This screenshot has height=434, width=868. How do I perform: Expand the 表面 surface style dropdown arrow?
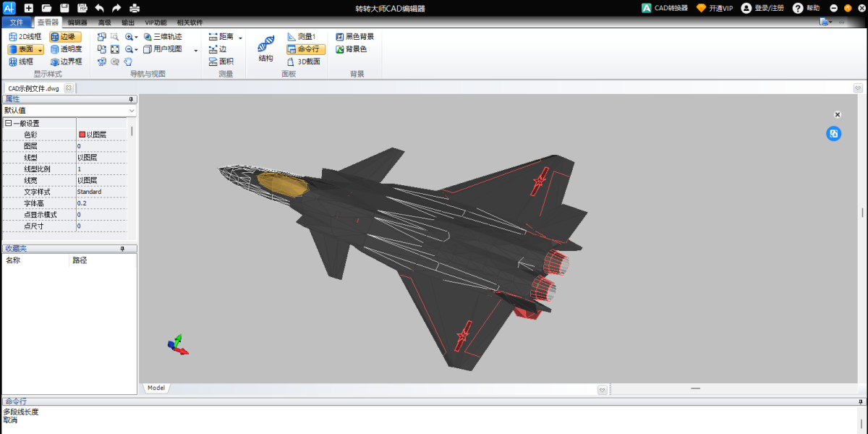pyautogui.click(x=41, y=50)
